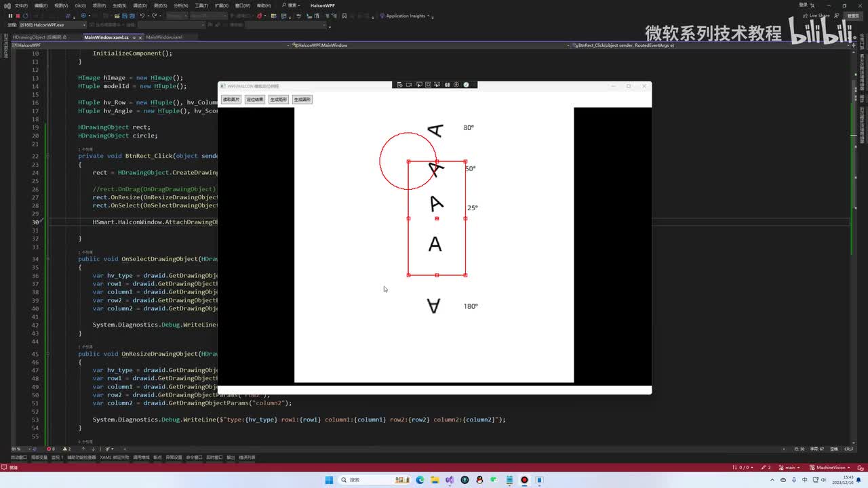Image resolution: width=868 pixels, height=488 pixels.
Task: Click the green checkmark in the WPF debug toolbar
Action: coord(466,85)
